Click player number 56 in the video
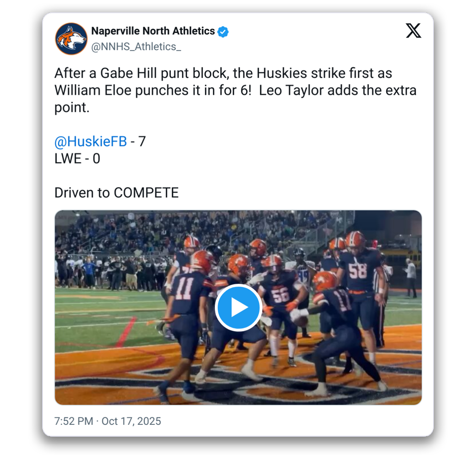 [x=280, y=294]
